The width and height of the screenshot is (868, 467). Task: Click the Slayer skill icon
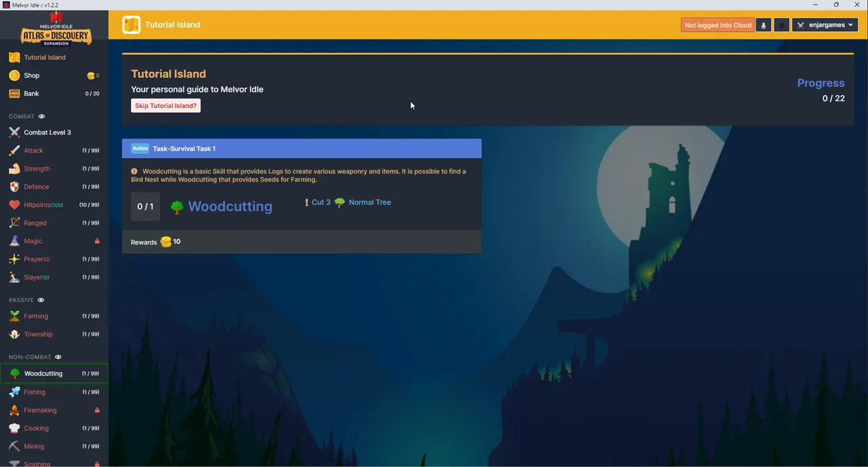click(14, 277)
